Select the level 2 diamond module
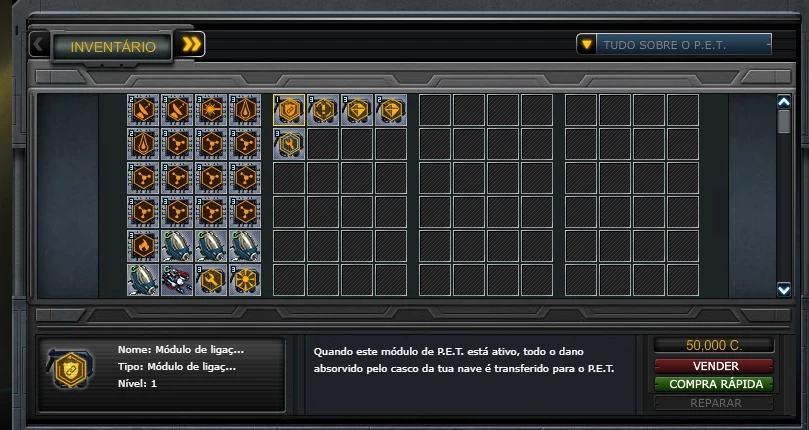Viewport: 809px width, 430px height. tap(391, 110)
